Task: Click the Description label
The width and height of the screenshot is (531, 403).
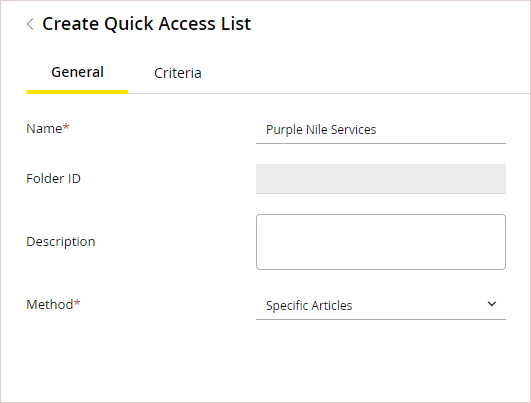Action: pyautogui.click(x=61, y=241)
